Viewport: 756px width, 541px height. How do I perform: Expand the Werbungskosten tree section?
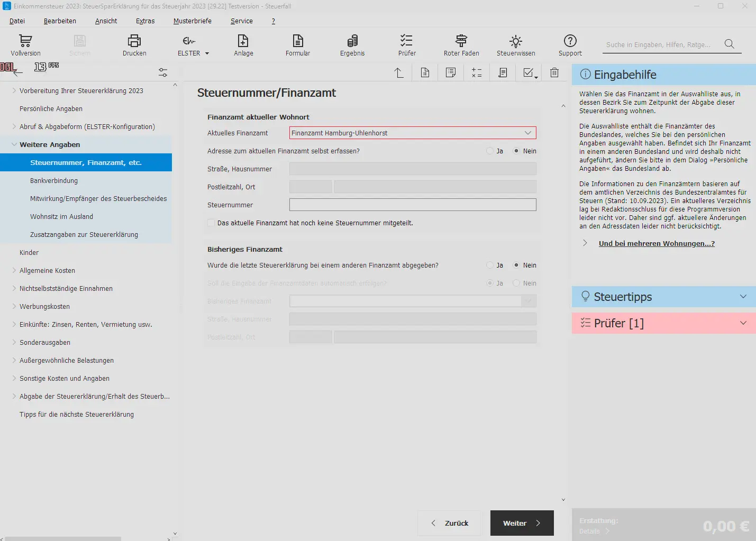14,307
